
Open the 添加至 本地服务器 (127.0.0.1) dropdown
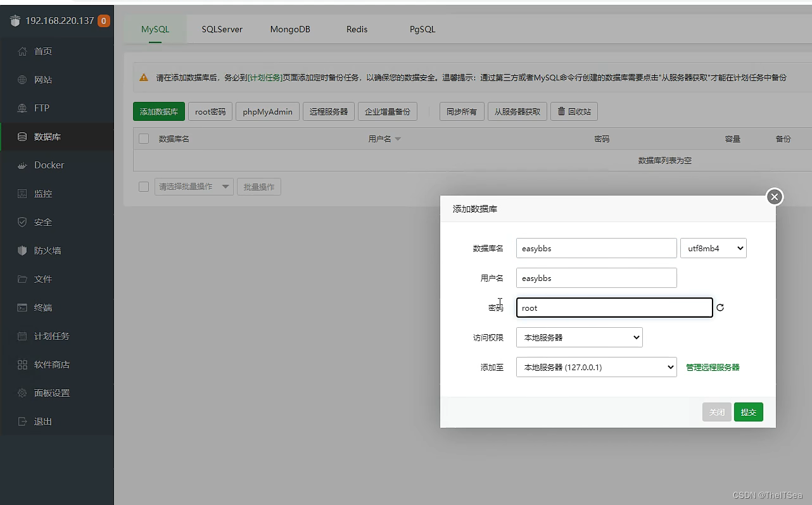tap(597, 367)
